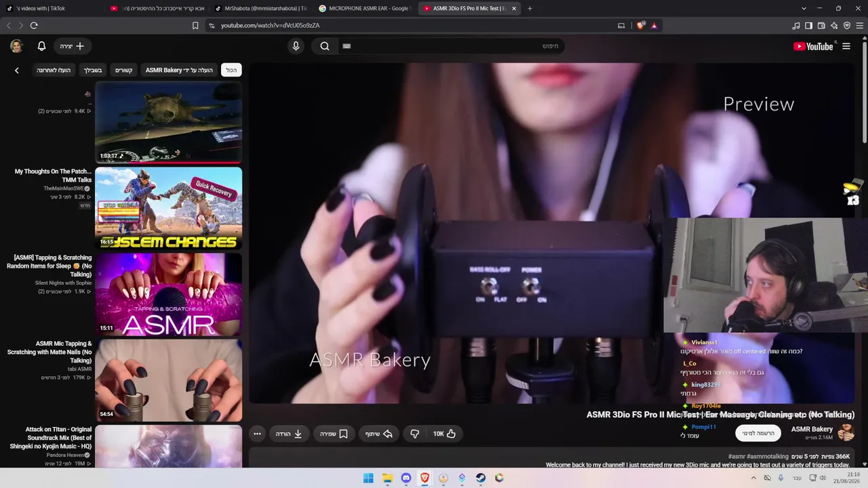The width and height of the screenshot is (868, 488).
Task: Select the 'הכול' filter chip
Action: [231, 70]
